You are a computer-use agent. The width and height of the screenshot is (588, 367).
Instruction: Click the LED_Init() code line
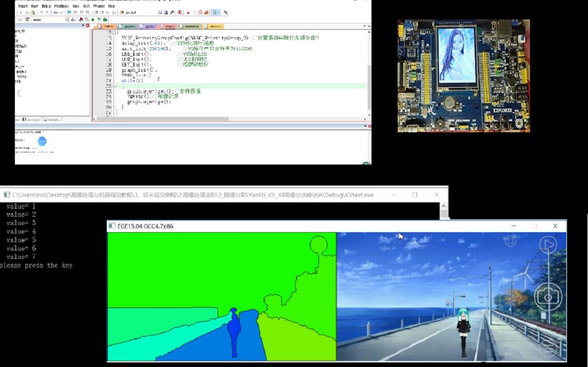click(x=135, y=54)
